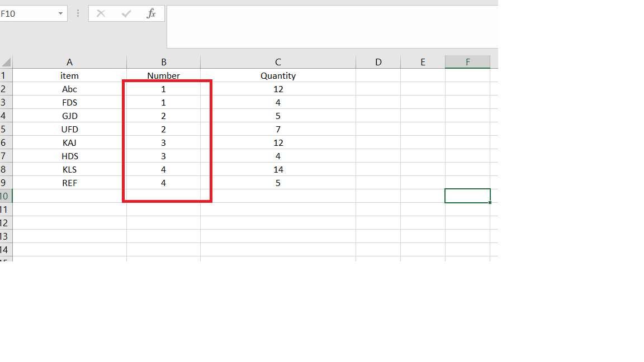This screenshot has height=362, width=644.
Task: Select column C header
Action: (278, 62)
